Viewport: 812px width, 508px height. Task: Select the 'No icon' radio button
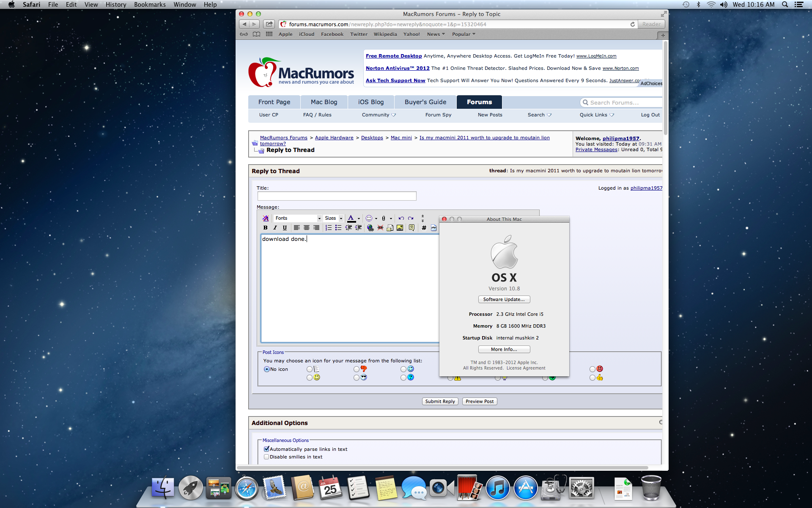pyautogui.click(x=266, y=369)
